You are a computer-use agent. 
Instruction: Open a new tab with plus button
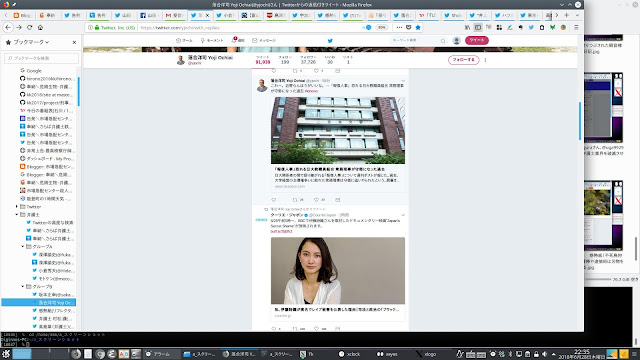tap(567, 15)
